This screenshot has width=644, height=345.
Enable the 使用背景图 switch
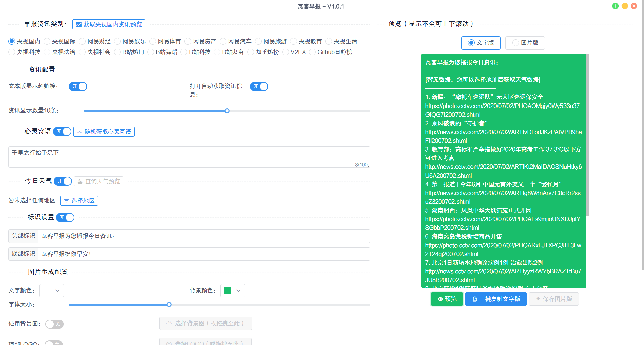click(54, 324)
